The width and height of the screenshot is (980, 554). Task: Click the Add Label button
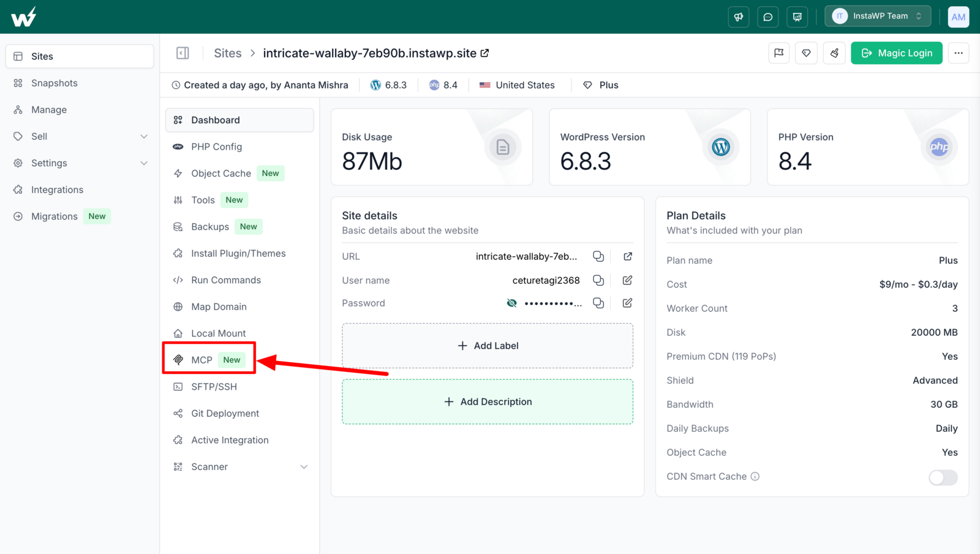coord(488,346)
